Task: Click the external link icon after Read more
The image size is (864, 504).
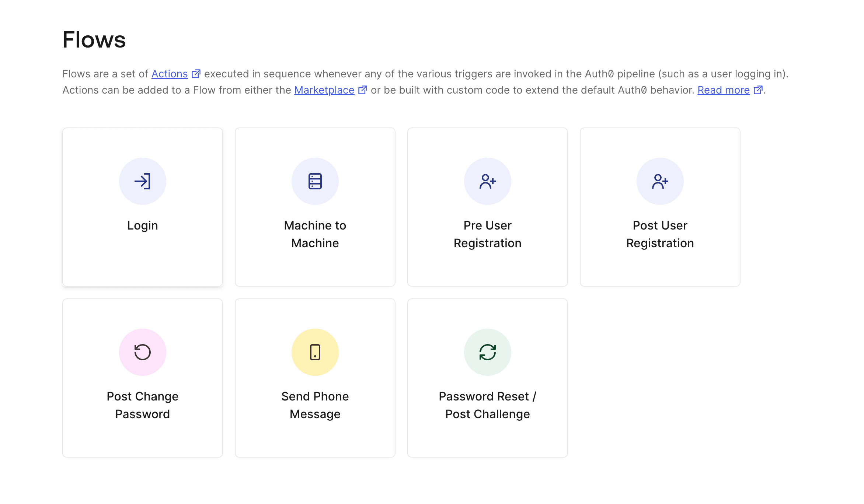Action: 758,90
